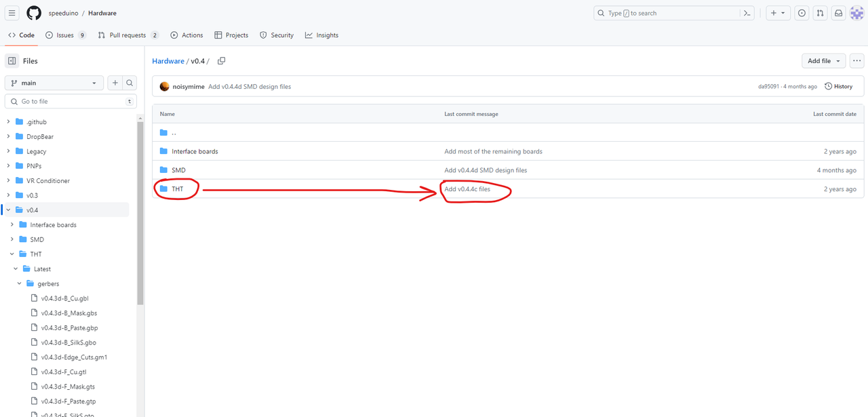
Task: Open the Pull requests tab
Action: (x=129, y=35)
